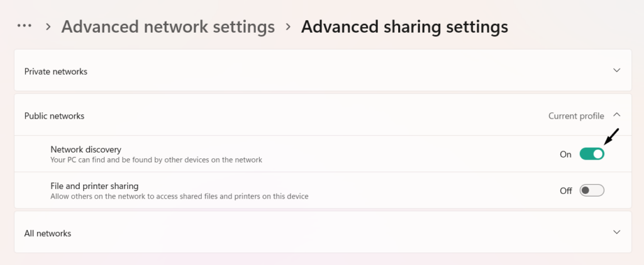Image resolution: width=644 pixels, height=265 pixels.
Task: Click the breadcrumb ellipsis icon
Action: 25,26
